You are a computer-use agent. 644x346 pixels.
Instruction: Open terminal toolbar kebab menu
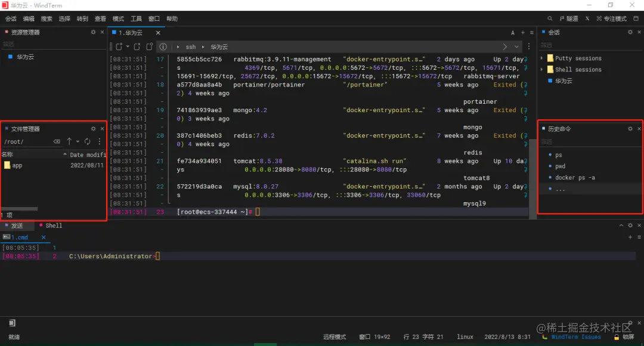click(x=528, y=47)
